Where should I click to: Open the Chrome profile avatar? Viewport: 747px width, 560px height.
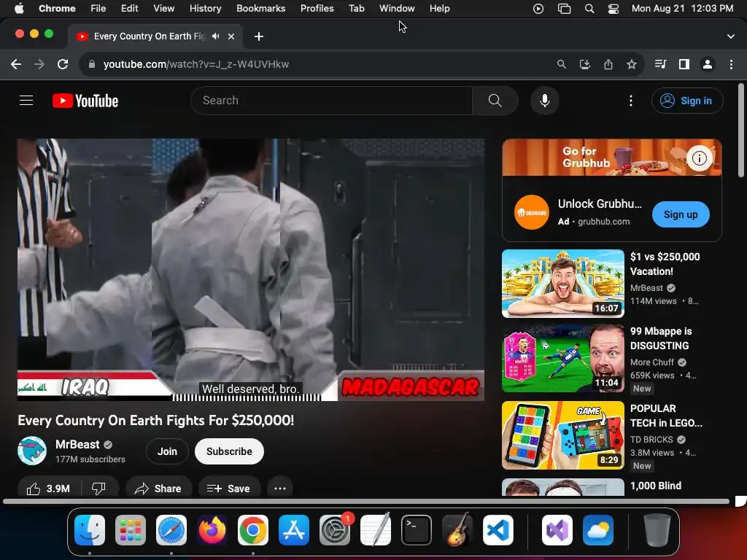coord(708,64)
